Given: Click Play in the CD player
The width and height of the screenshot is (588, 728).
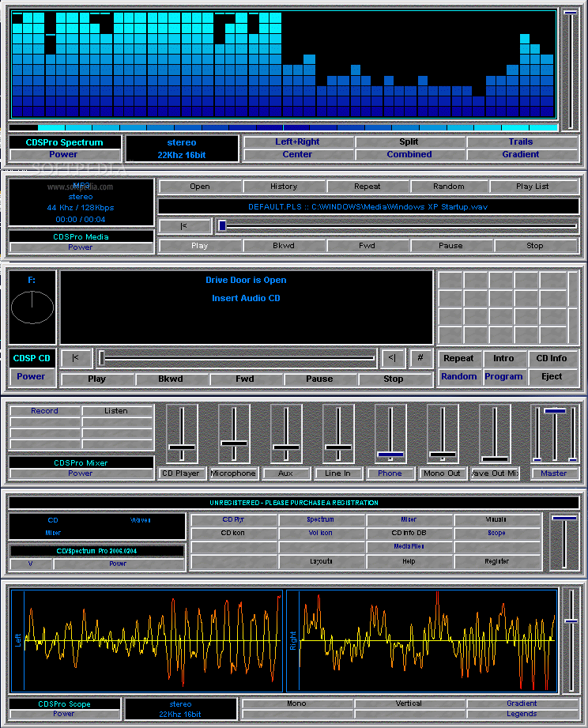Looking at the screenshot, I should tap(97, 379).
